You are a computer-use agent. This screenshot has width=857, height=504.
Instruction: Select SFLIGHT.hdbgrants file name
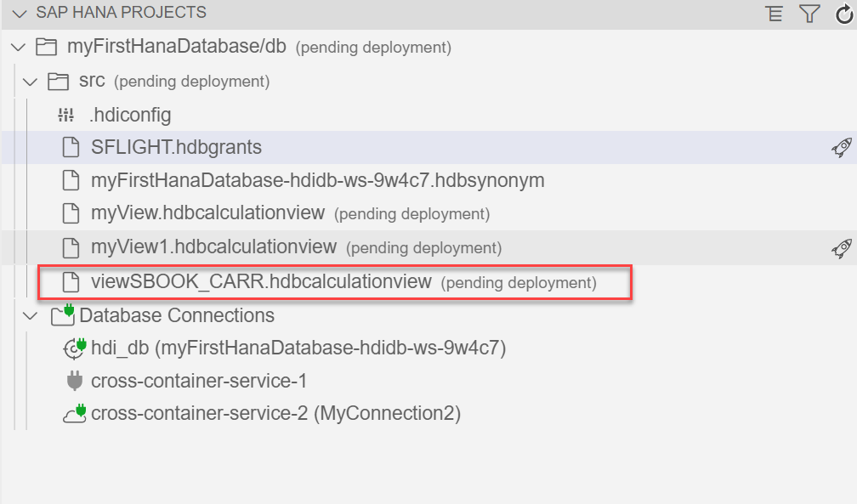[x=176, y=147]
